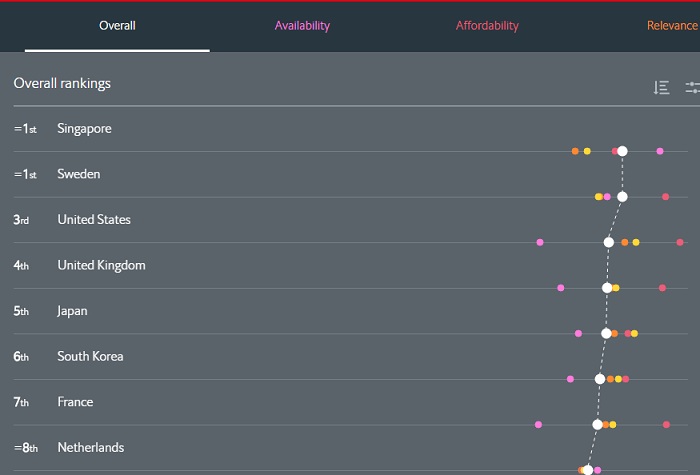
Task: Click South Korea's red affordability dot
Action: pyautogui.click(x=625, y=379)
